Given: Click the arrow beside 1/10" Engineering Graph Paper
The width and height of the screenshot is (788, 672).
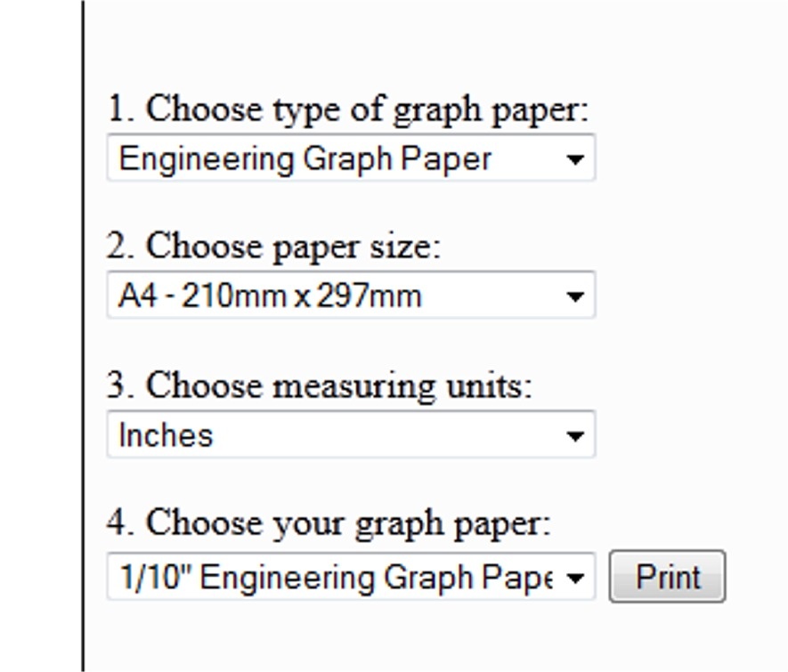Looking at the screenshot, I should point(575,579).
